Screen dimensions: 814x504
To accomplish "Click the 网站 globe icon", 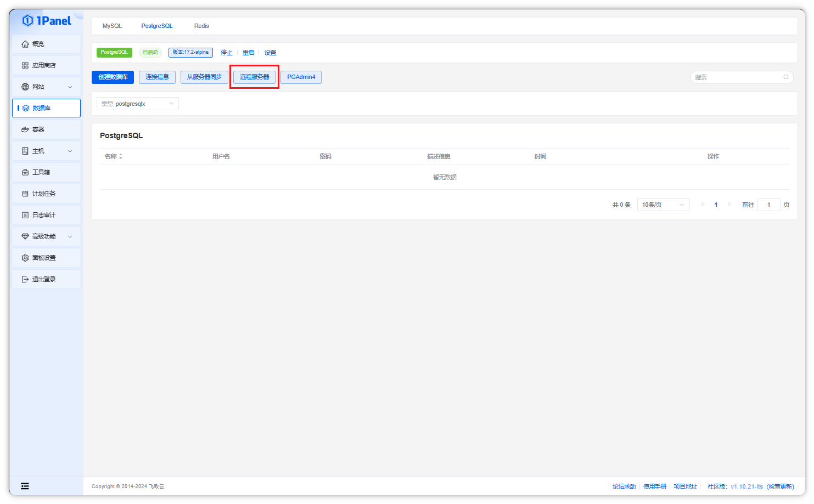I will pyautogui.click(x=25, y=87).
